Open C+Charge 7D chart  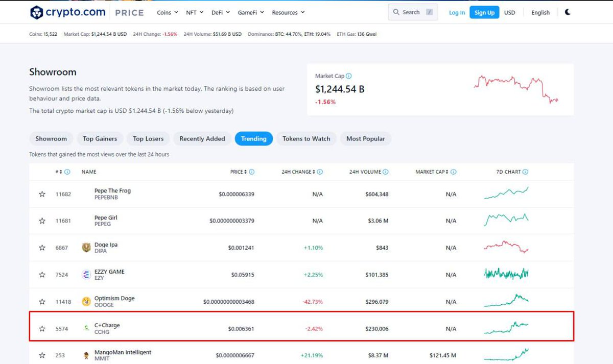[506, 328]
